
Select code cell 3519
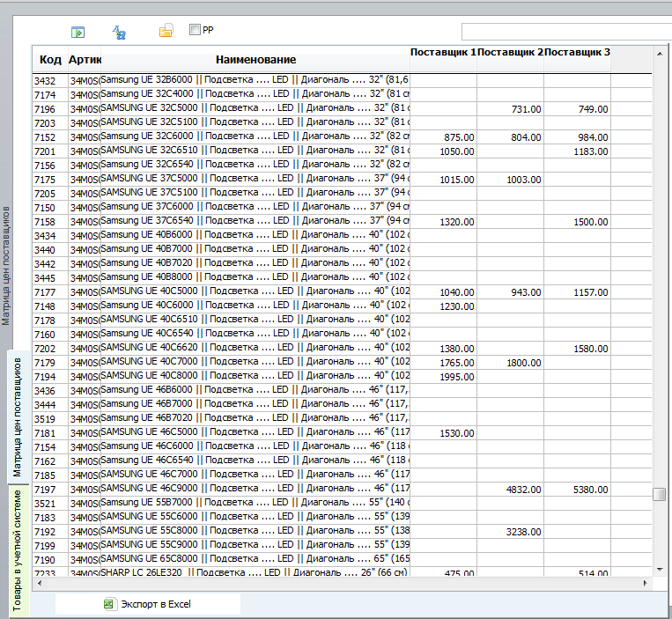tap(50, 419)
